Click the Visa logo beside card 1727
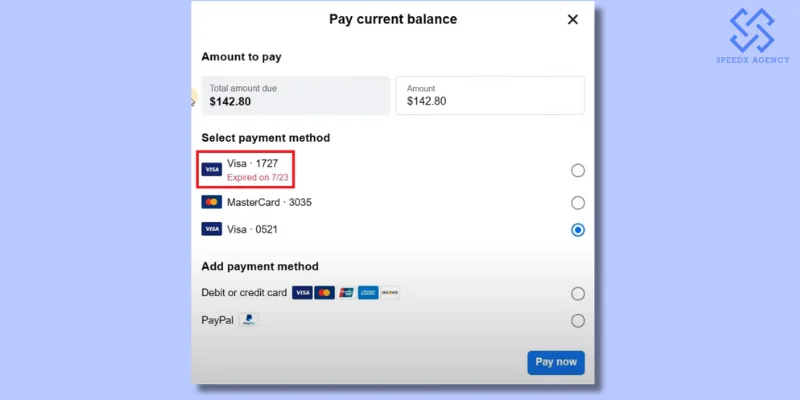The width and height of the screenshot is (800, 400). tap(211, 170)
